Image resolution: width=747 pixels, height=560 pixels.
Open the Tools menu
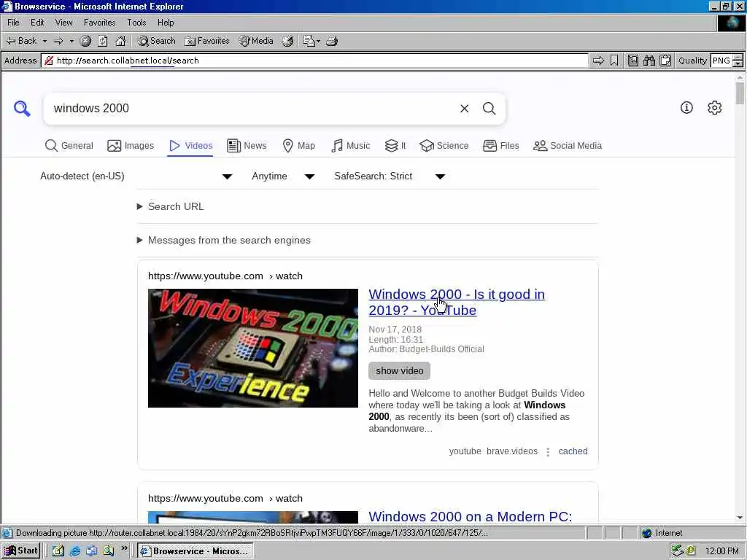pyautogui.click(x=136, y=23)
